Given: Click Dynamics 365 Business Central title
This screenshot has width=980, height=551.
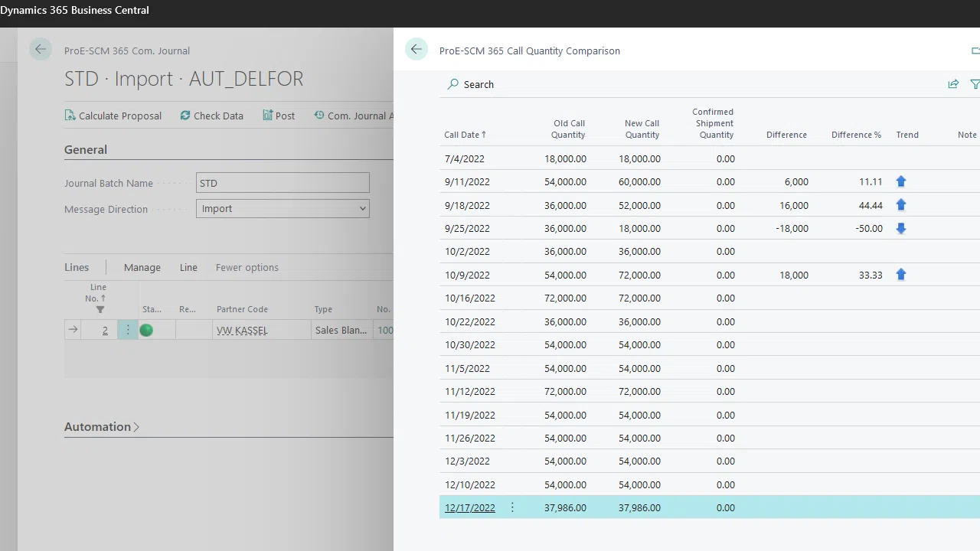Looking at the screenshot, I should click(x=75, y=10).
